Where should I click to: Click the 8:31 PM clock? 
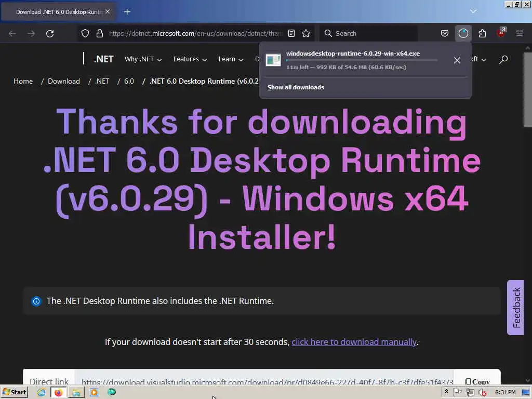505,392
